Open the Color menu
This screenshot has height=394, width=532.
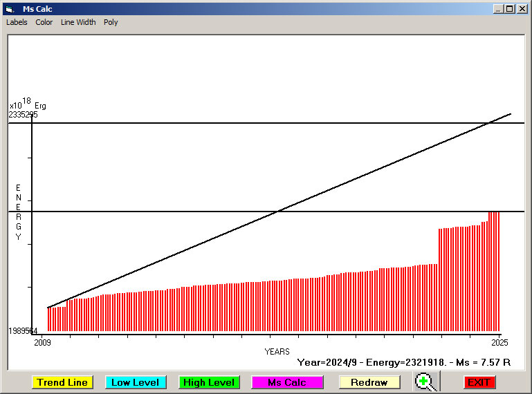(44, 22)
